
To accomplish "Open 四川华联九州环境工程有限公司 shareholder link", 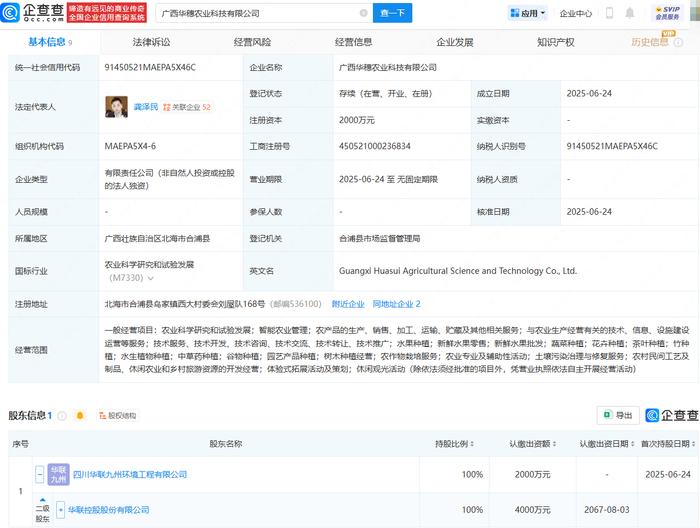I will point(129,474).
